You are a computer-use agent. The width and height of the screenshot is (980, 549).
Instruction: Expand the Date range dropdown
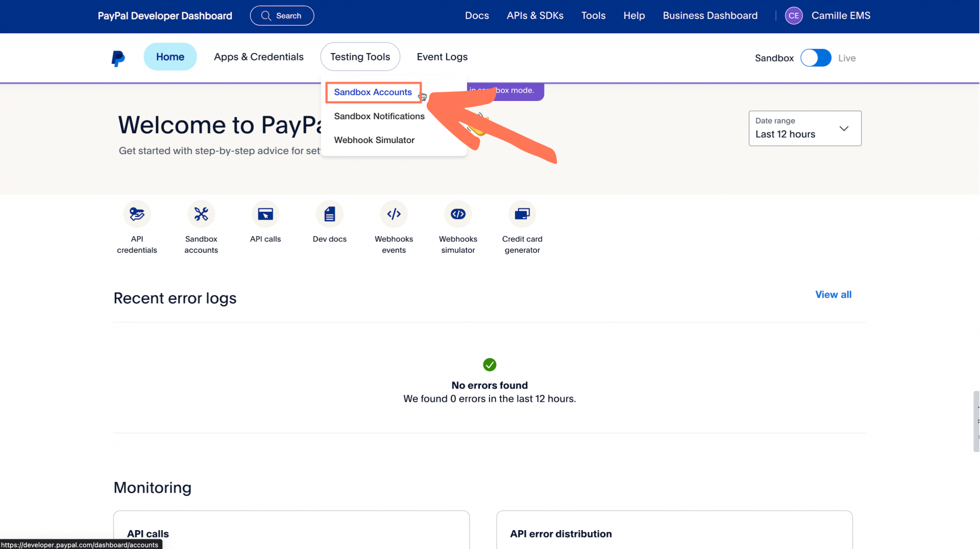[x=805, y=128]
